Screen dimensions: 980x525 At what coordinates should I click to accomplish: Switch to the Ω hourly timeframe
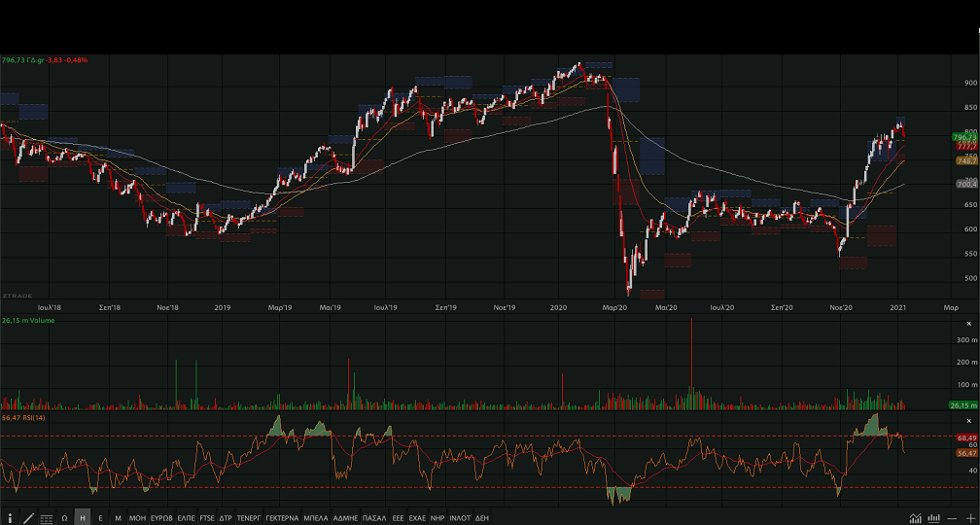64,518
